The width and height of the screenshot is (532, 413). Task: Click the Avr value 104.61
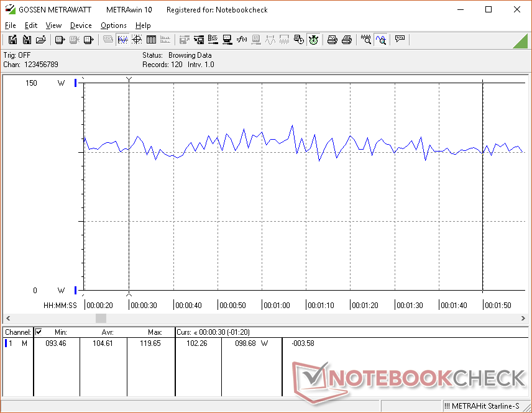click(x=103, y=343)
